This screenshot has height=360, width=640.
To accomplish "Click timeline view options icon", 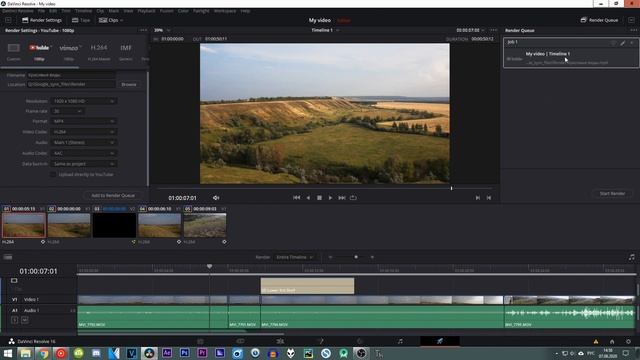I will tap(8, 257).
